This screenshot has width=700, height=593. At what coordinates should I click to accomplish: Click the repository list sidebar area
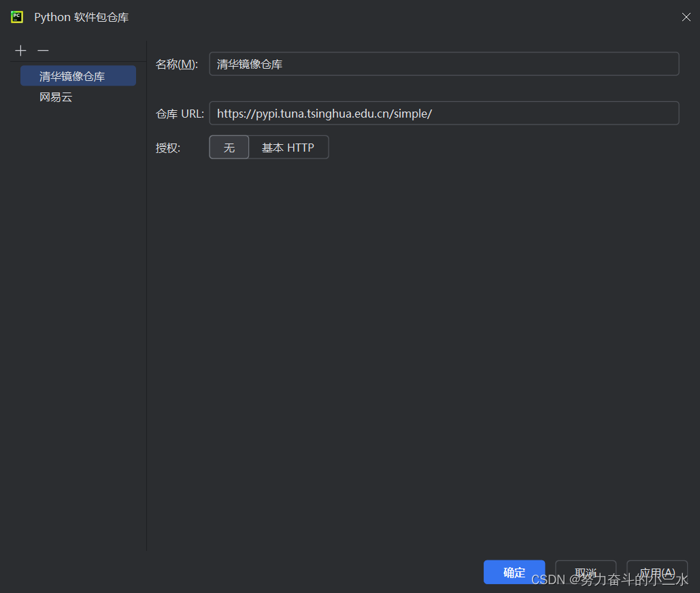pos(75,272)
